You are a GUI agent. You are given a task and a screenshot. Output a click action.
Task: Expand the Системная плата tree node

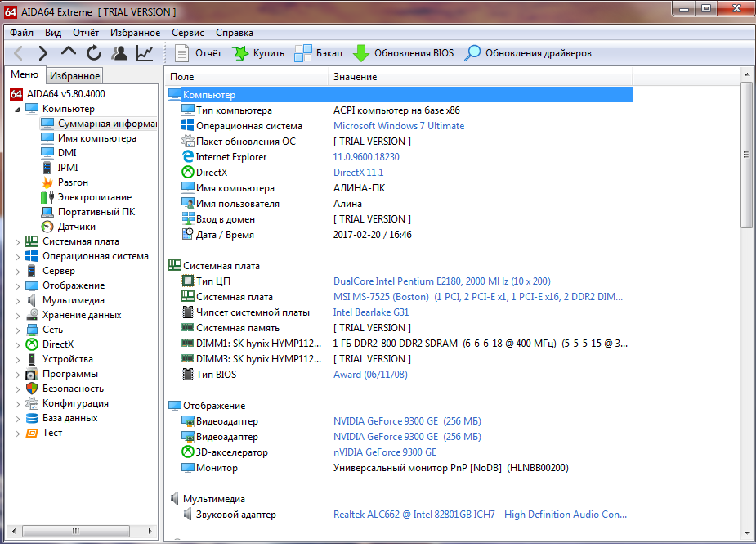click(18, 241)
